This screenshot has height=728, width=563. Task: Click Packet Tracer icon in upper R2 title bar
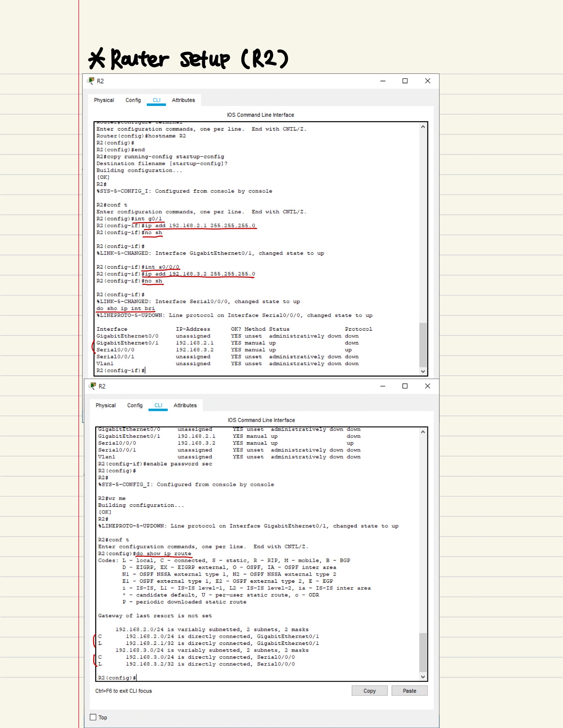click(x=91, y=81)
